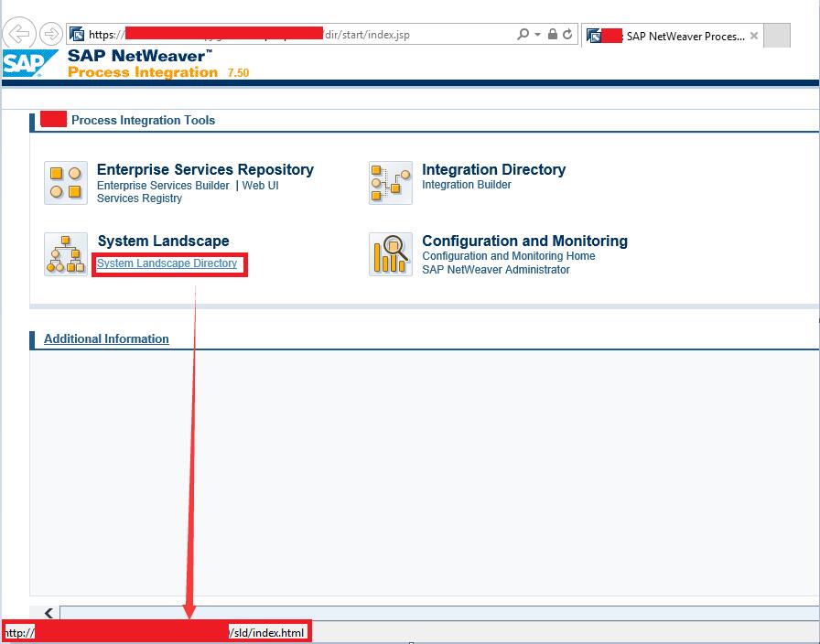Open the address bar dropdown arrow
This screenshot has height=644, width=820.
(x=537, y=35)
